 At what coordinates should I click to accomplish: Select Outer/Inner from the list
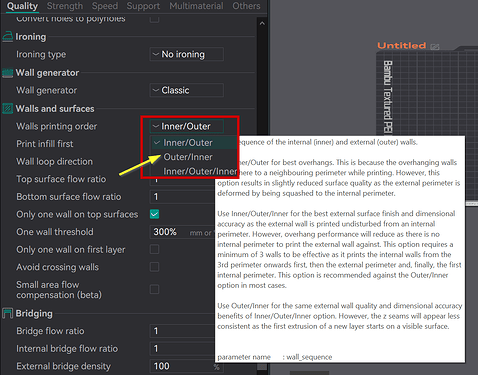click(x=188, y=157)
